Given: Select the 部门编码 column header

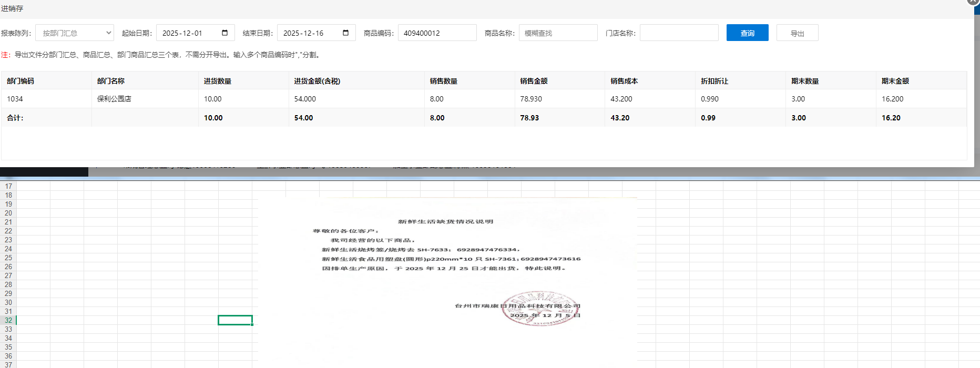Looking at the screenshot, I should pos(21,81).
